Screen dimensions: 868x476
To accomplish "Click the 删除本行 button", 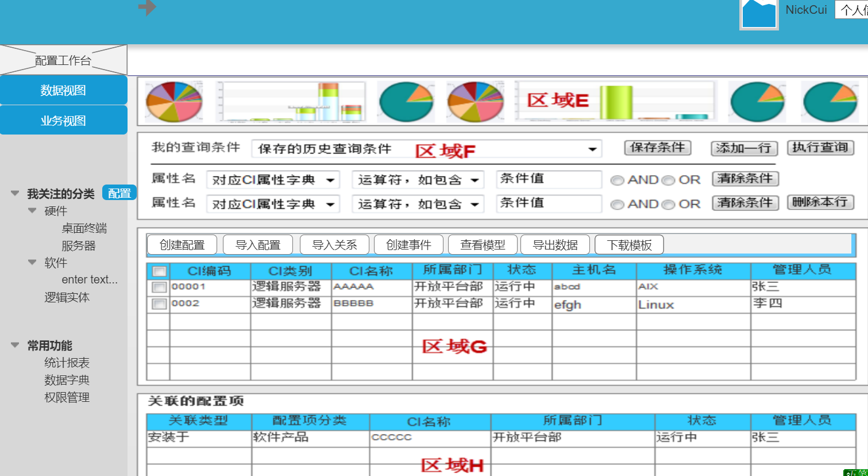I will (820, 202).
